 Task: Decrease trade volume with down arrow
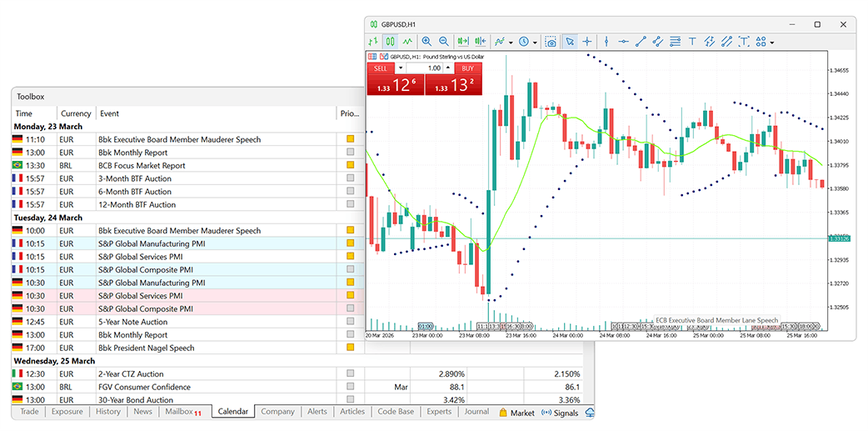coord(401,68)
